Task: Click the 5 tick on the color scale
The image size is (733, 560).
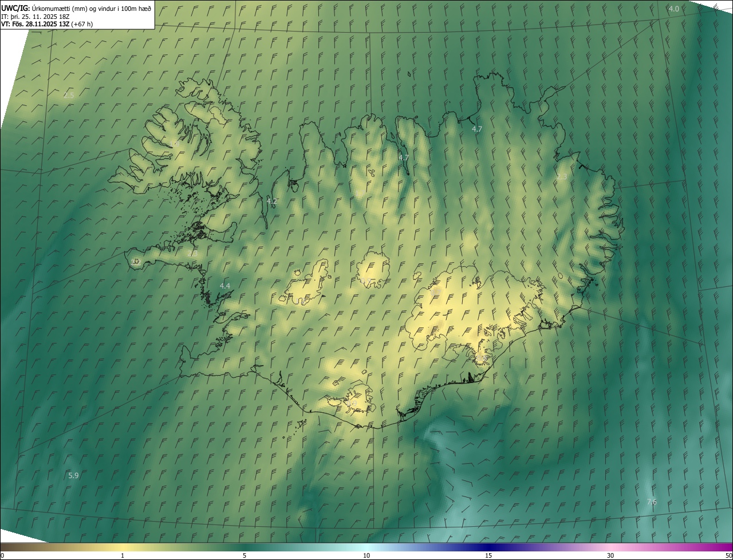Action: coord(245,555)
